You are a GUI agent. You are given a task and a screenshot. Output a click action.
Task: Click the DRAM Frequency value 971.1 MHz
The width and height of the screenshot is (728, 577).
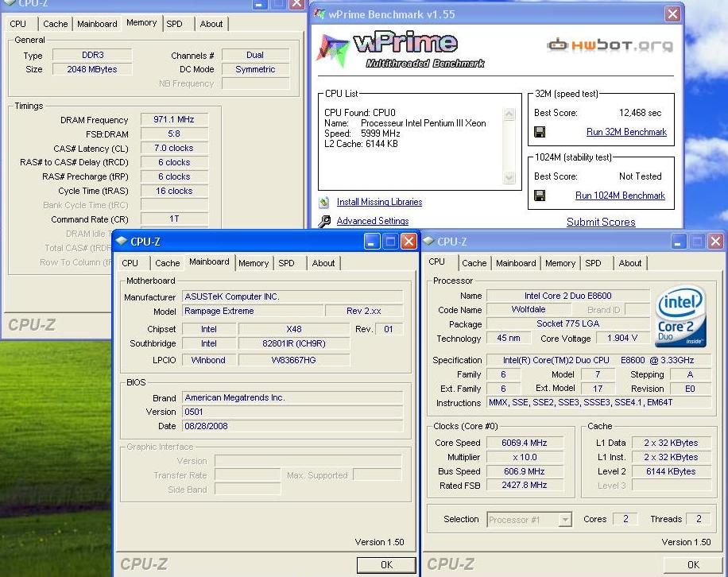pyautogui.click(x=174, y=119)
